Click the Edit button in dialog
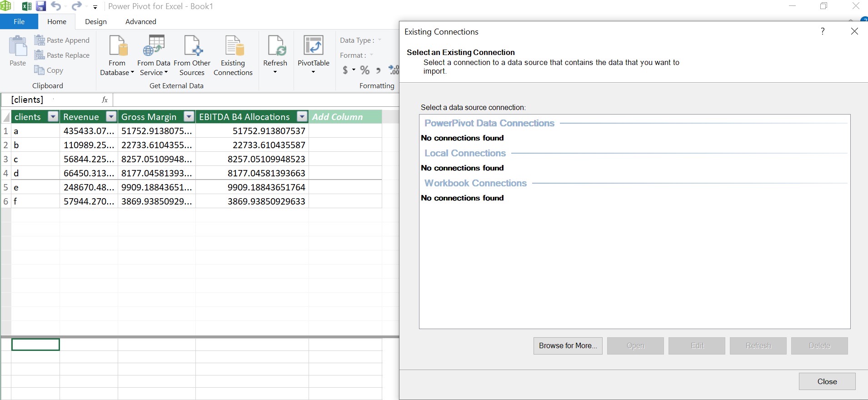 coord(697,346)
